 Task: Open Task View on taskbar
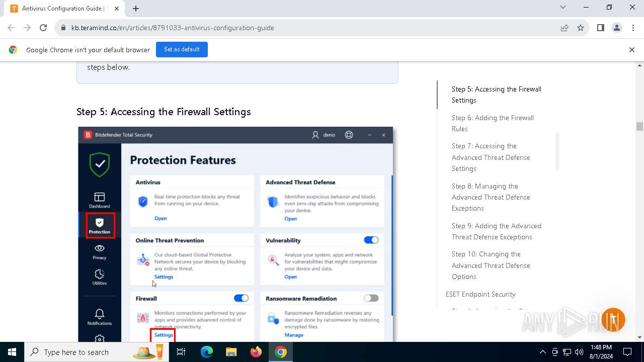pos(181,352)
